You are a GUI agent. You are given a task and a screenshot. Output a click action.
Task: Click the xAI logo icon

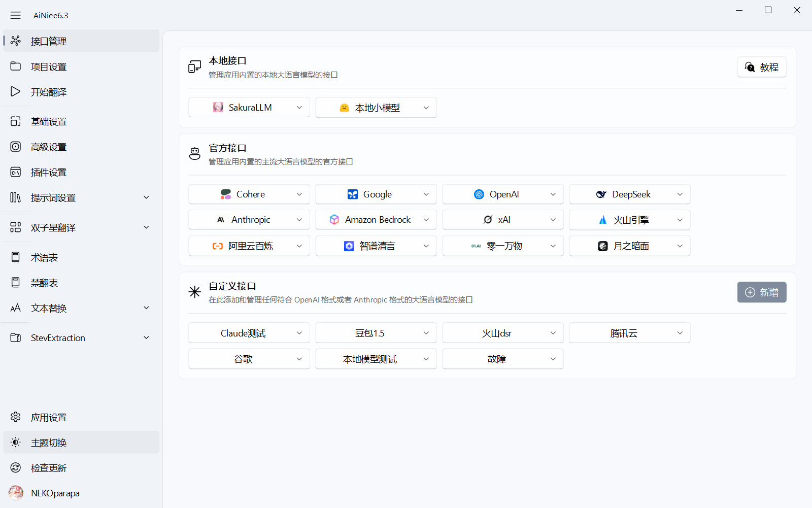(x=488, y=219)
